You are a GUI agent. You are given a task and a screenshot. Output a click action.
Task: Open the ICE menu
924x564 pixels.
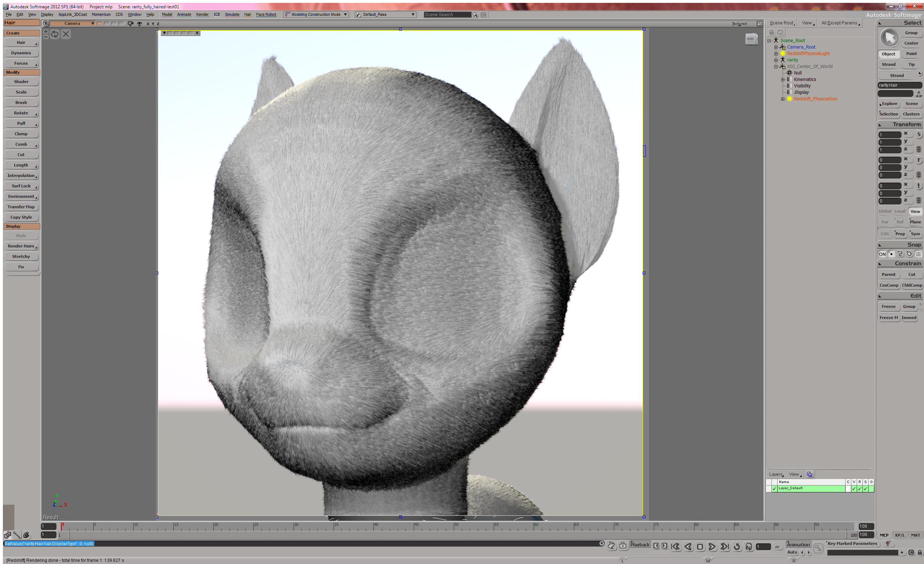[217, 15]
